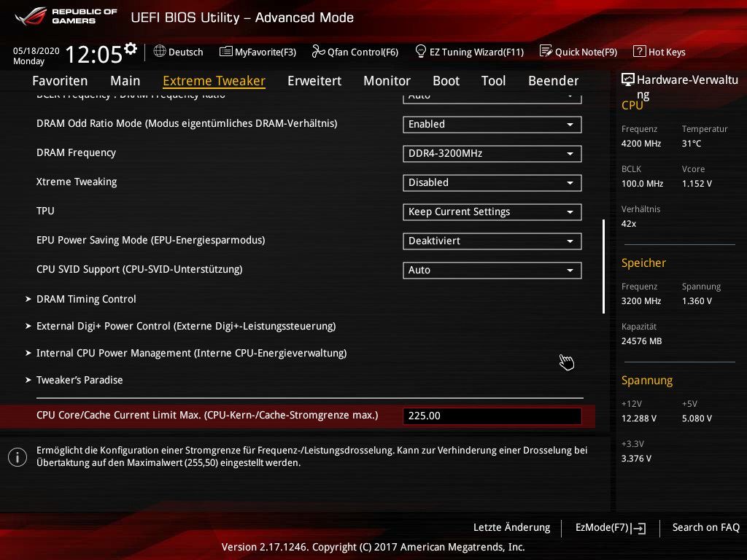Open CPU SVID Support Auto dropdown
The height and width of the screenshot is (560, 747).
coord(492,271)
